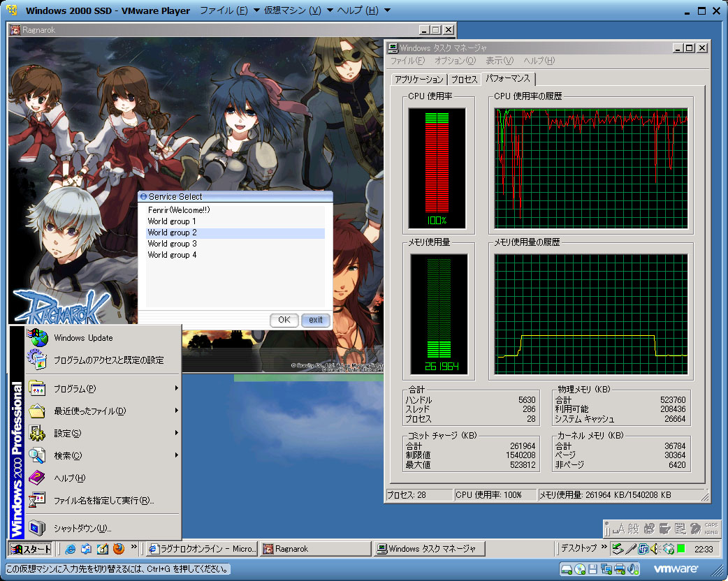Expand the Search submenu arrow
Image resolution: width=728 pixels, height=581 pixels.
(177, 455)
